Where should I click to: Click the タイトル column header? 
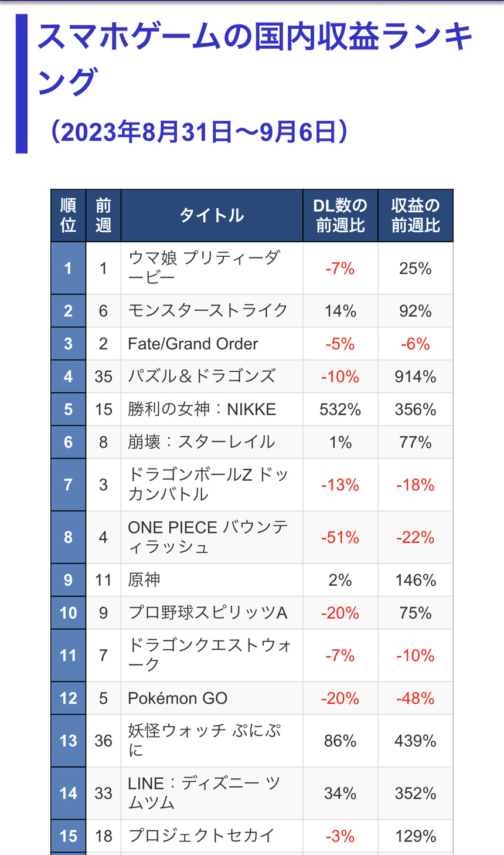click(x=212, y=215)
